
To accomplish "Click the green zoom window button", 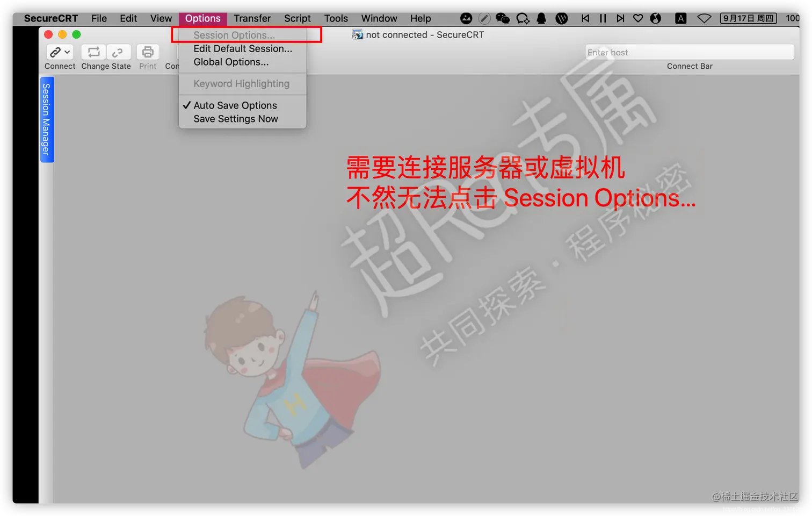I will (76, 34).
